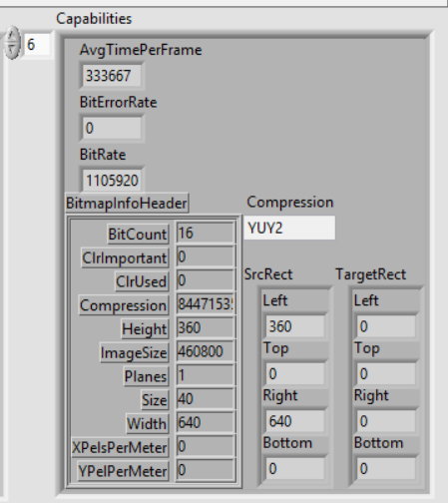Click the SrcRect Left value 360
The image size is (448, 503).
[295, 326]
